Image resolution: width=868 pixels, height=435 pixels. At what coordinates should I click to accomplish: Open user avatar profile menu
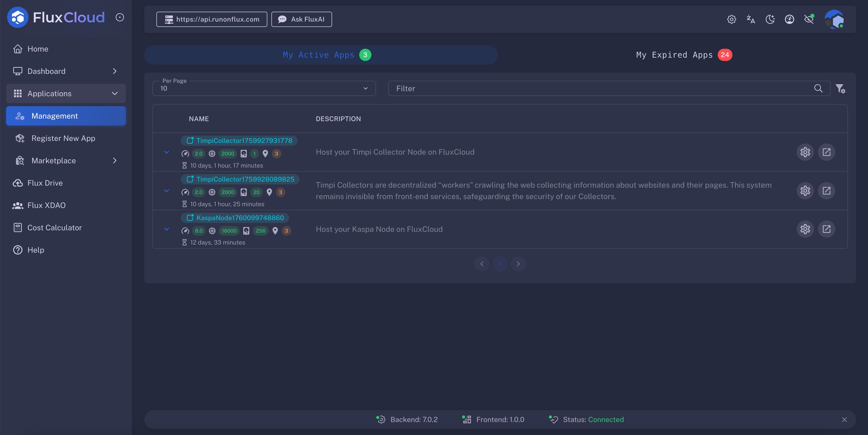tap(834, 19)
